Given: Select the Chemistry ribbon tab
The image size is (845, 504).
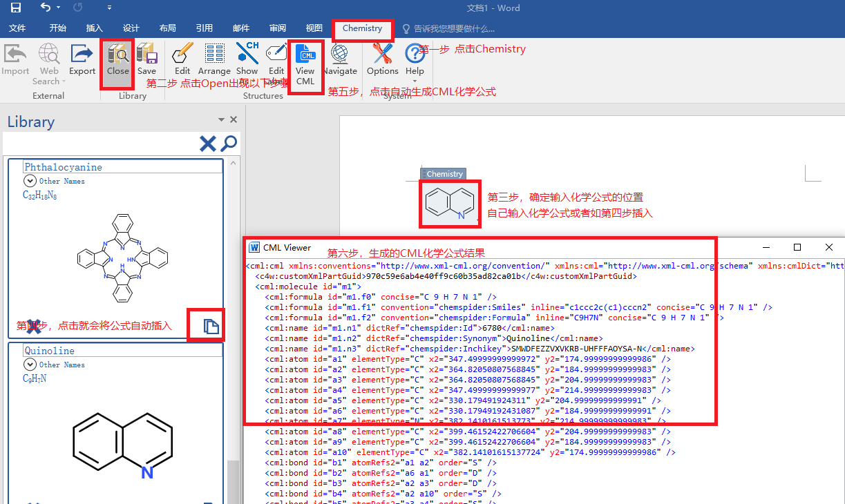Looking at the screenshot, I should (x=363, y=28).
